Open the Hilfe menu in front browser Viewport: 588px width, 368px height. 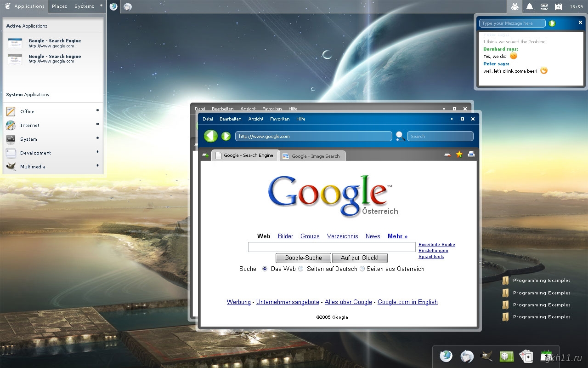pos(301,119)
